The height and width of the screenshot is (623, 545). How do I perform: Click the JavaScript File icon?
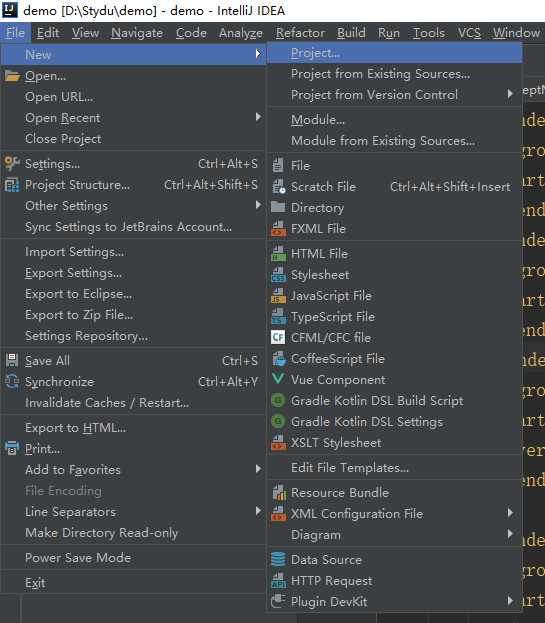click(x=278, y=296)
